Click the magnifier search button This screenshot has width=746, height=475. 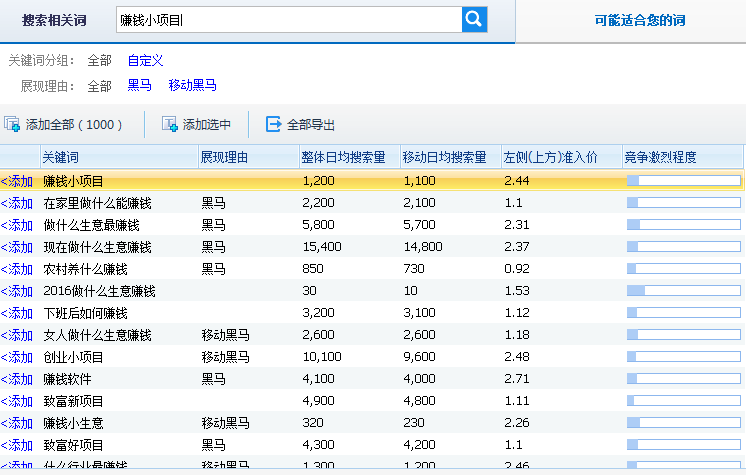[x=474, y=19]
